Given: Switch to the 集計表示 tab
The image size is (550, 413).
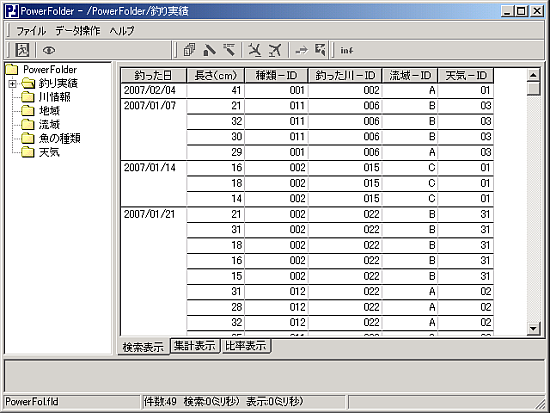Looking at the screenshot, I should tap(195, 346).
